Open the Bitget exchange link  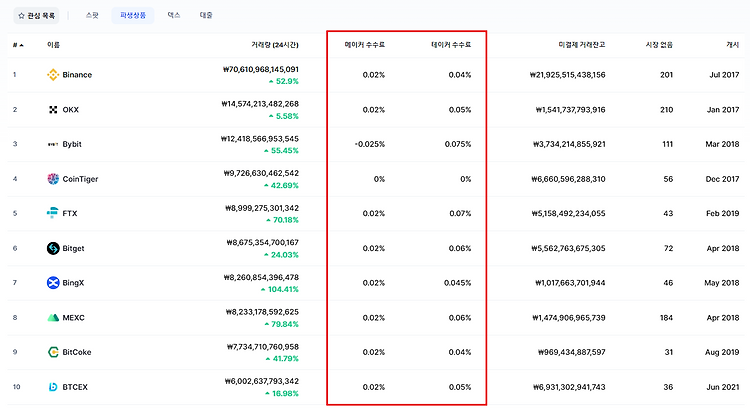point(73,248)
